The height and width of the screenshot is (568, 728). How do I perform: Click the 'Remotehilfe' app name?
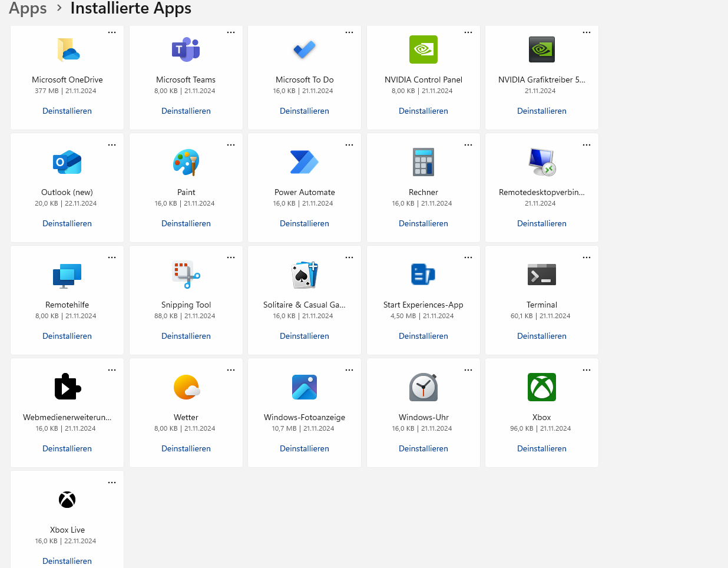coord(67,305)
